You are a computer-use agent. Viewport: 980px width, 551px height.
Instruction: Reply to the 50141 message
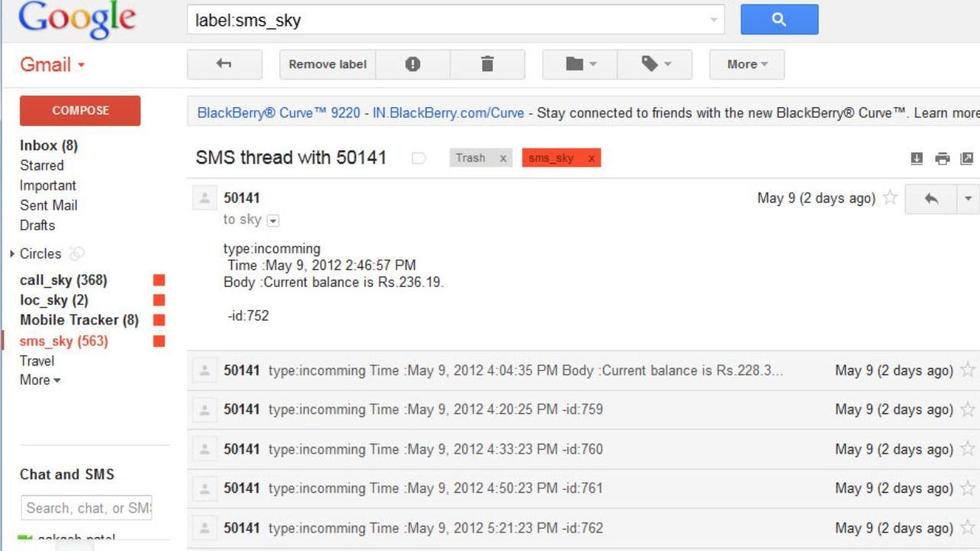931,199
